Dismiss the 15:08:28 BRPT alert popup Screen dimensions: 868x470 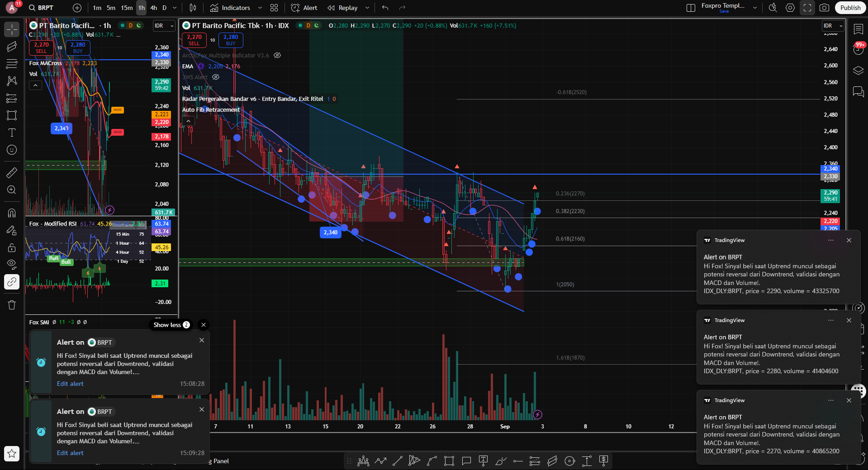pos(202,340)
